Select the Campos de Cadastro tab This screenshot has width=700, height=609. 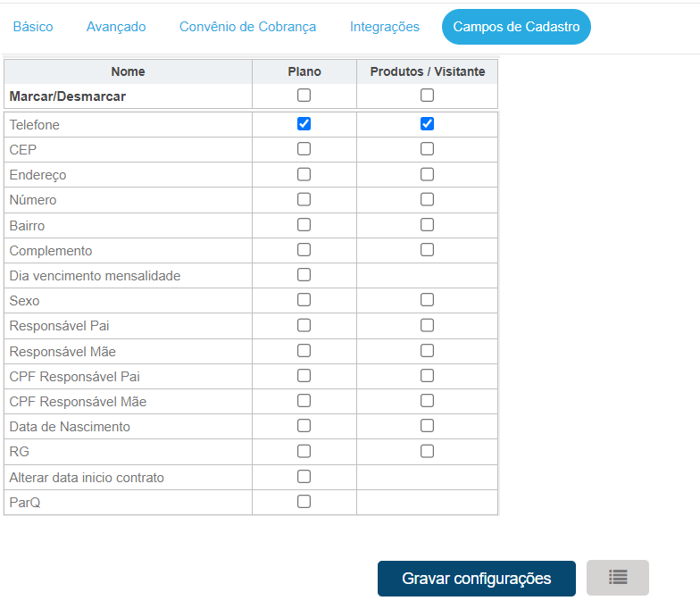[x=516, y=27]
